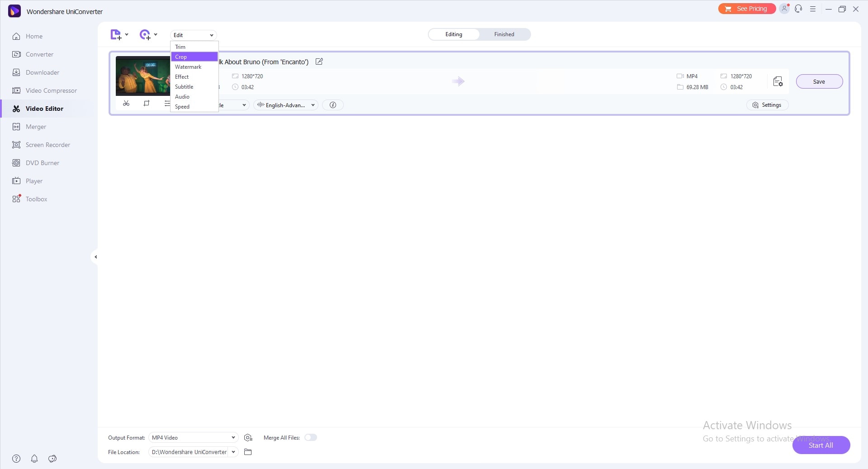Click the scissors trim icon under thumbnail
This screenshot has height=469, width=868.
pos(126,104)
